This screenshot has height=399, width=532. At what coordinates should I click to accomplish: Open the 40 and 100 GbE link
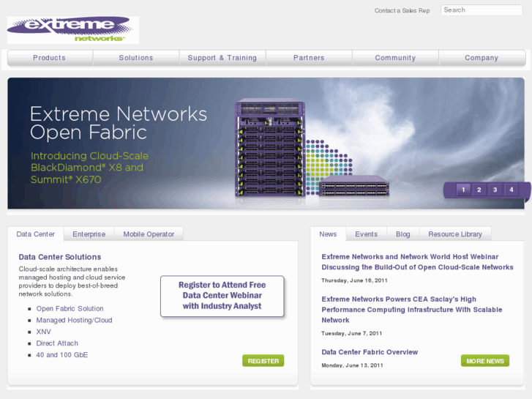62,355
